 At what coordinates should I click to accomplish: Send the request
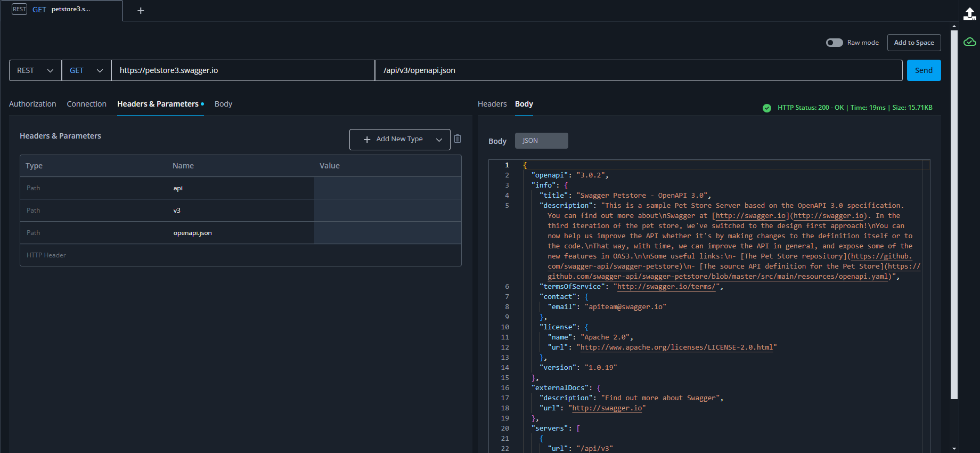[924, 70]
